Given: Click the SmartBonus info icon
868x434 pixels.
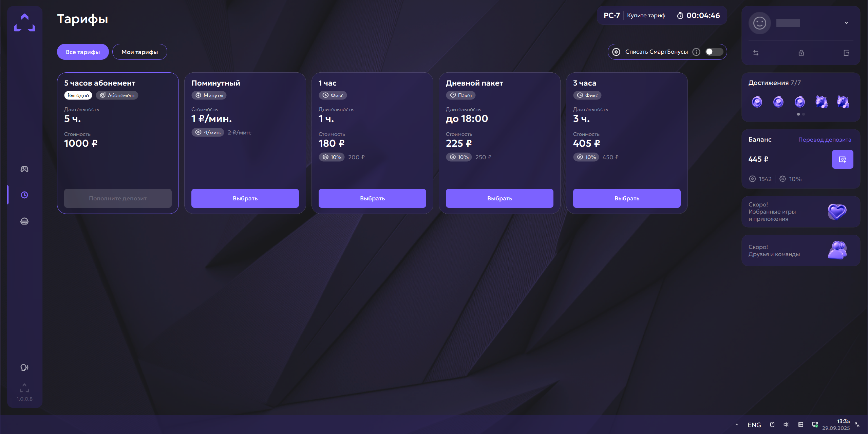Looking at the screenshot, I should click(696, 52).
